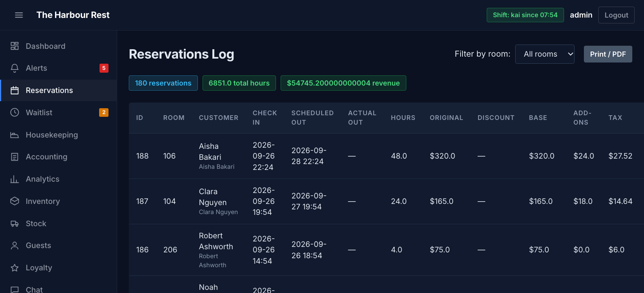Select the SCHEDULED OUT column header
Image resolution: width=644 pixels, height=293 pixels.
(x=312, y=118)
